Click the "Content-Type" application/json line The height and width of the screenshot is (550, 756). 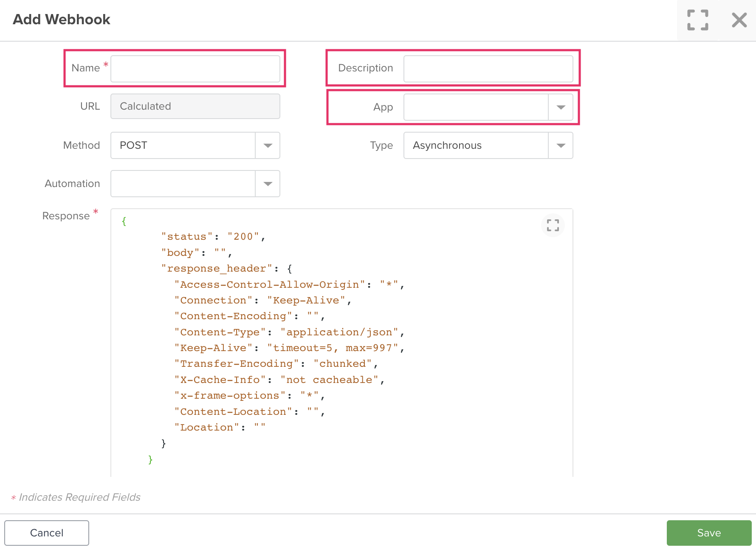click(x=289, y=332)
